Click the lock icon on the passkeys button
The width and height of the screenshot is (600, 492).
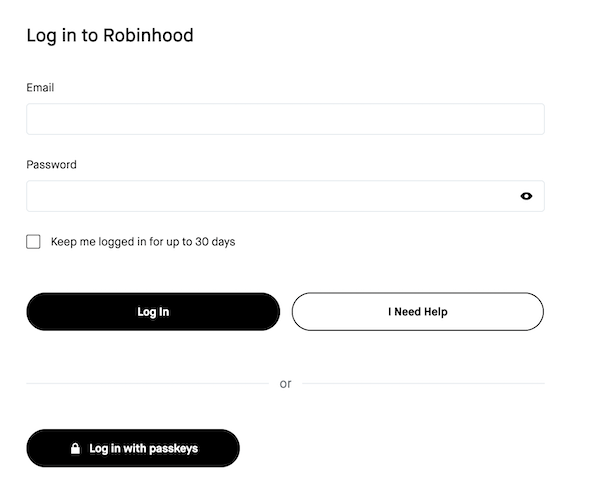coord(75,449)
